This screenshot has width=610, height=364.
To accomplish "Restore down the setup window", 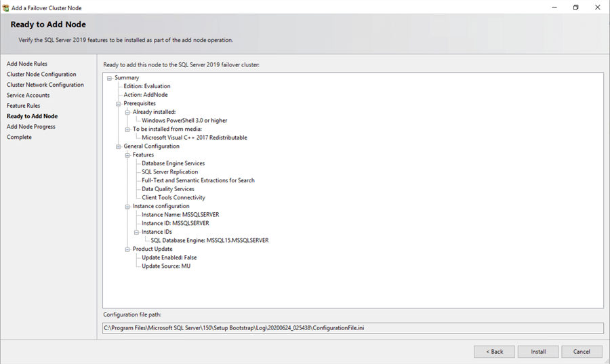I will click(575, 7).
